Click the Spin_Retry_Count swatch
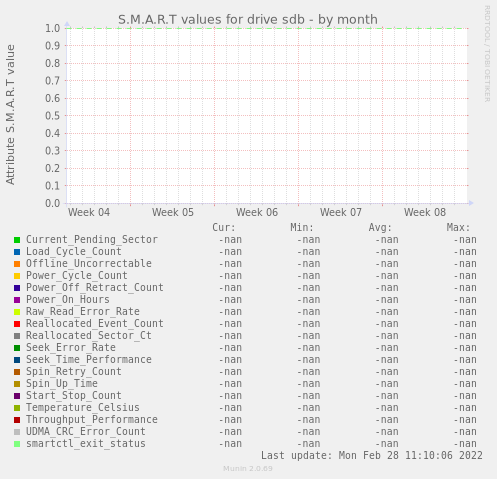 [17, 372]
